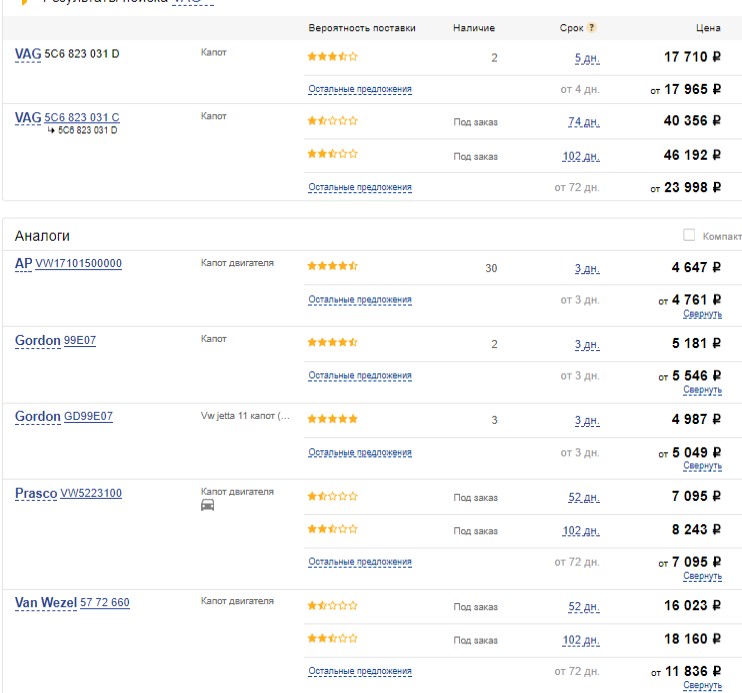Screen dimensions: 742x693
Task: Toggle the Компакт checkbox
Action: pyautogui.click(x=689, y=235)
